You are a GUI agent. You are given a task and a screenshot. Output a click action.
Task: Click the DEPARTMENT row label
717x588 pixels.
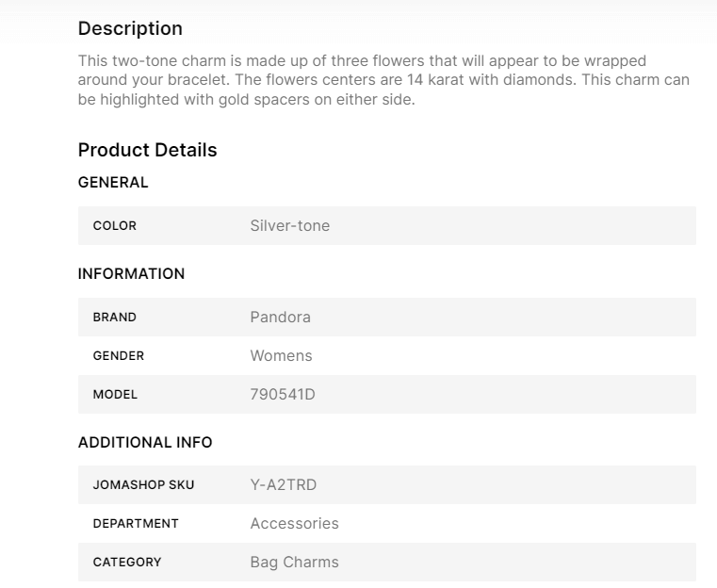tap(135, 524)
